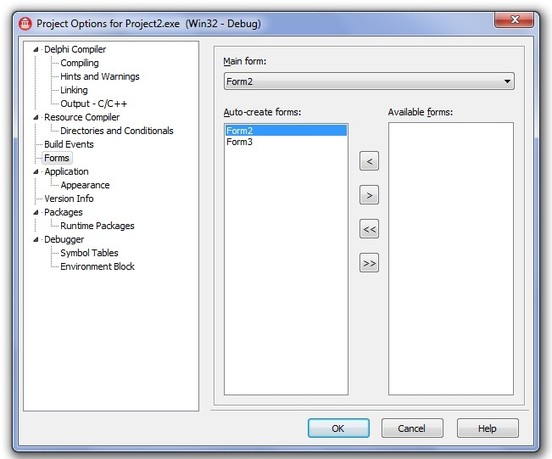Click the double right arrow move-all button
This screenshot has width=552, height=459.
pos(369,263)
